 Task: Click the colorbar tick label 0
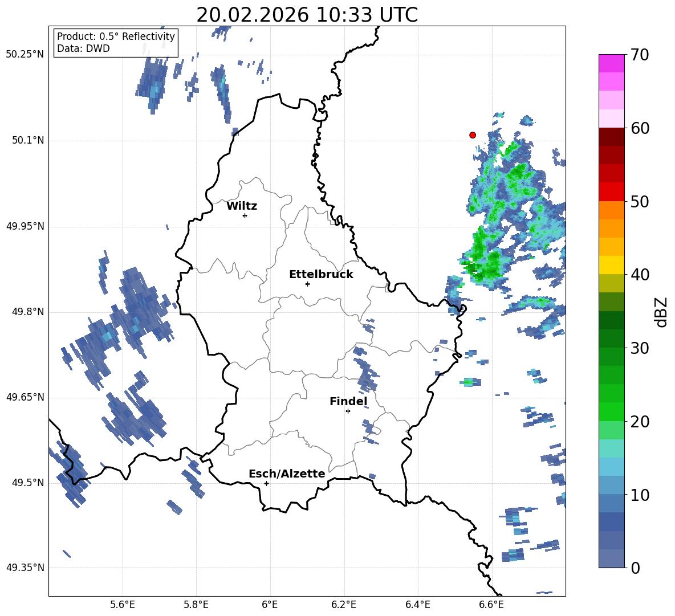coord(635,568)
